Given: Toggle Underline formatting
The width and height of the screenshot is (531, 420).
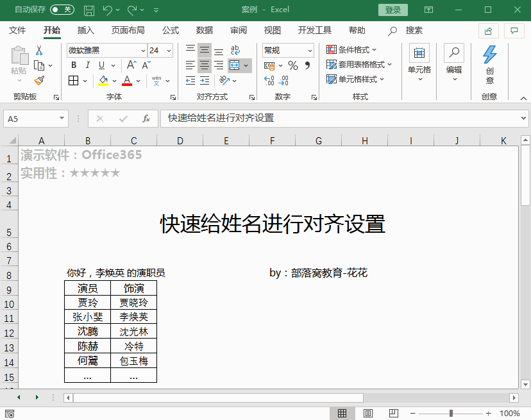Looking at the screenshot, I should (x=101, y=65).
